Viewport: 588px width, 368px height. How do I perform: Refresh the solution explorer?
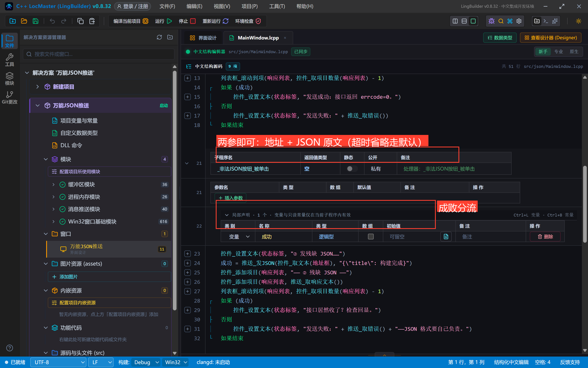pos(159,37)
